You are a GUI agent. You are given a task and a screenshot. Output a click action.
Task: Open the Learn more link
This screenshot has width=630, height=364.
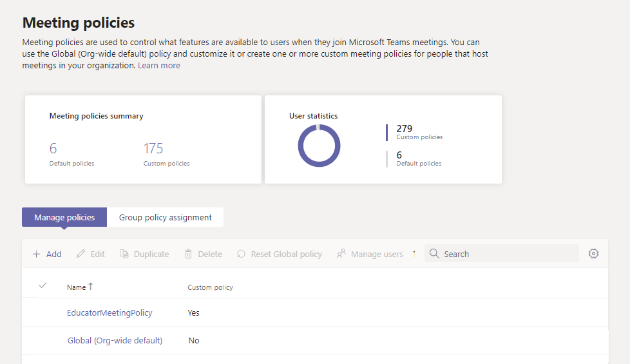click(x=159, y=66)
